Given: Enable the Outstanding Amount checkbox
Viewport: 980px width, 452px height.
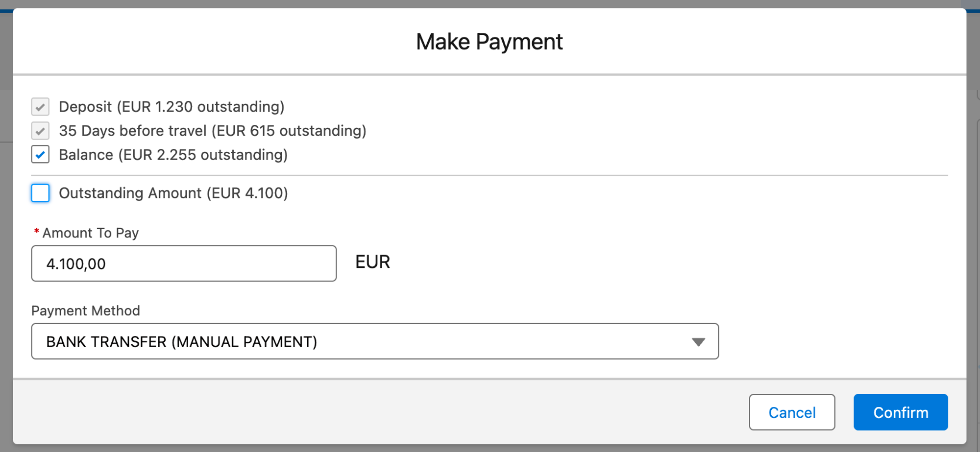Looking at the screenshot, I should click(40, 193).
